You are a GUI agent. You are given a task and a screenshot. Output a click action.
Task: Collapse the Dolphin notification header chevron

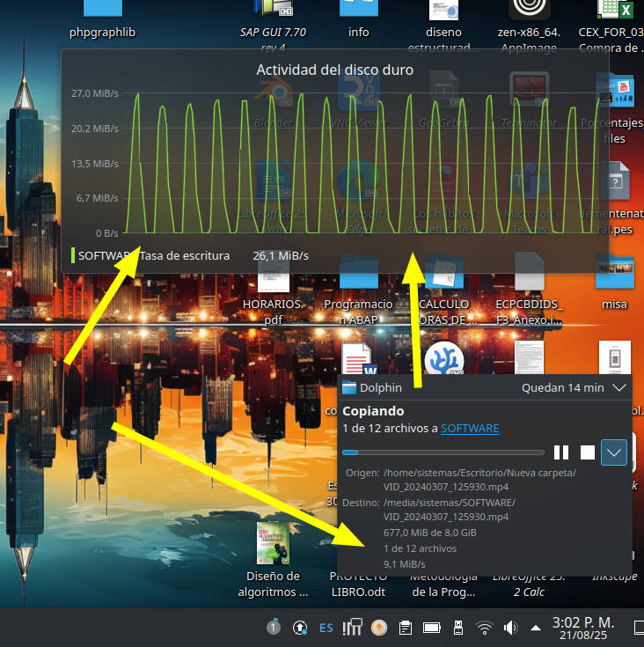[x=619, y=387]
